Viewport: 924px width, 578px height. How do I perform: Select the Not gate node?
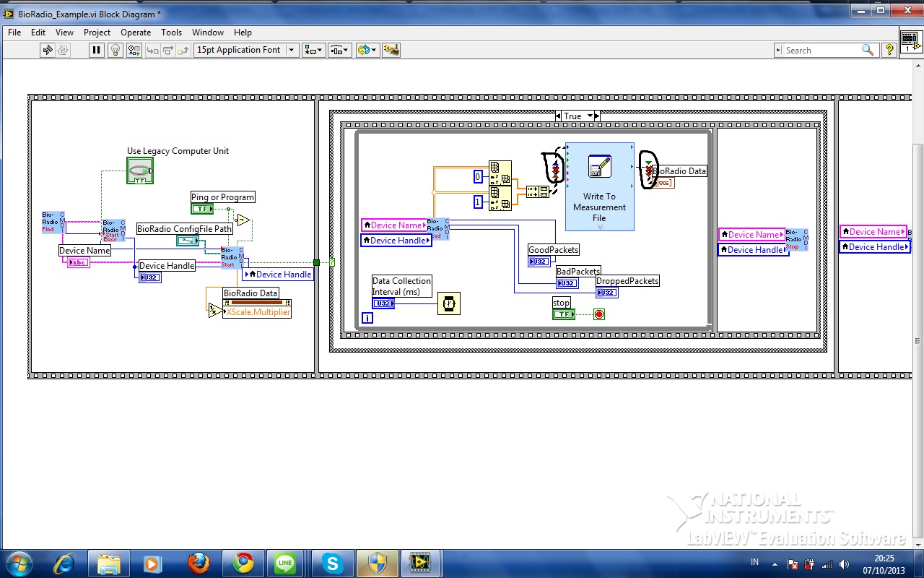[x=243, y=220]
